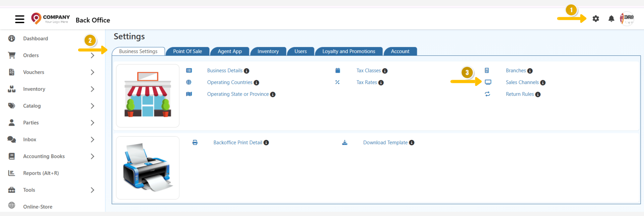Expand the Inbox submenu chevron

(93, 140)
